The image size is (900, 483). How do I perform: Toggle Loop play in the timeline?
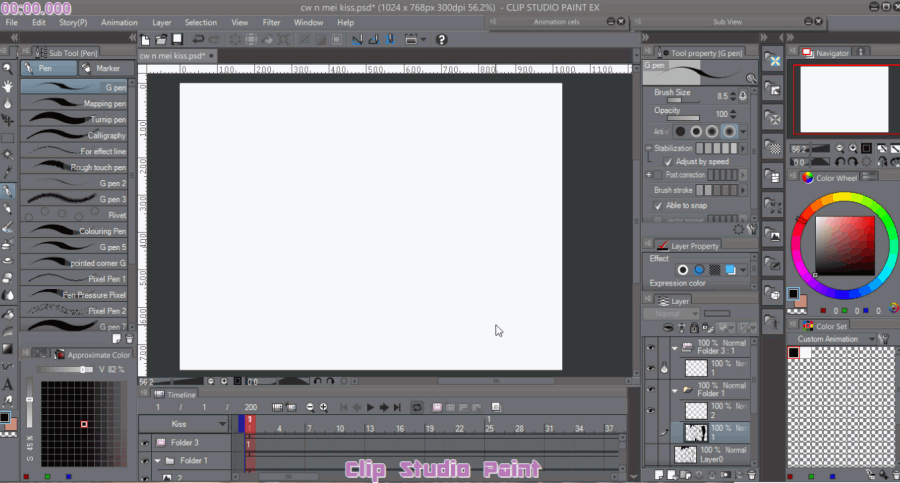(x=417, y=407)
